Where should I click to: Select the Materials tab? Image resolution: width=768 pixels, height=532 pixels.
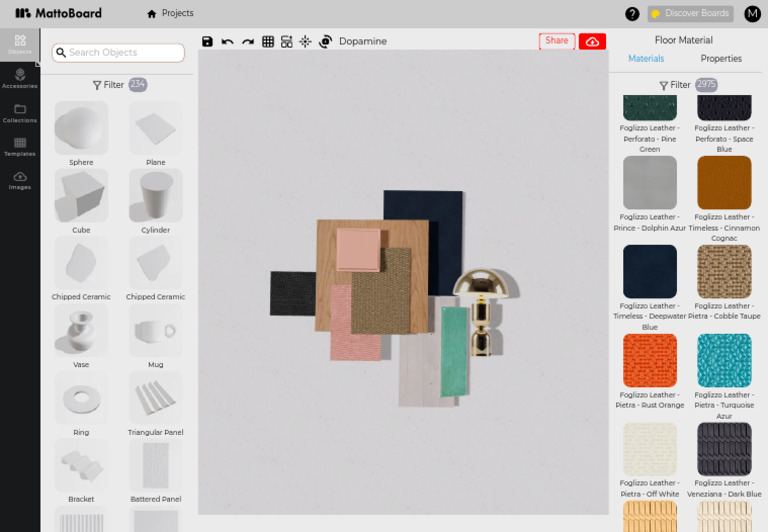pyautogui.click(x=646, y=59)
